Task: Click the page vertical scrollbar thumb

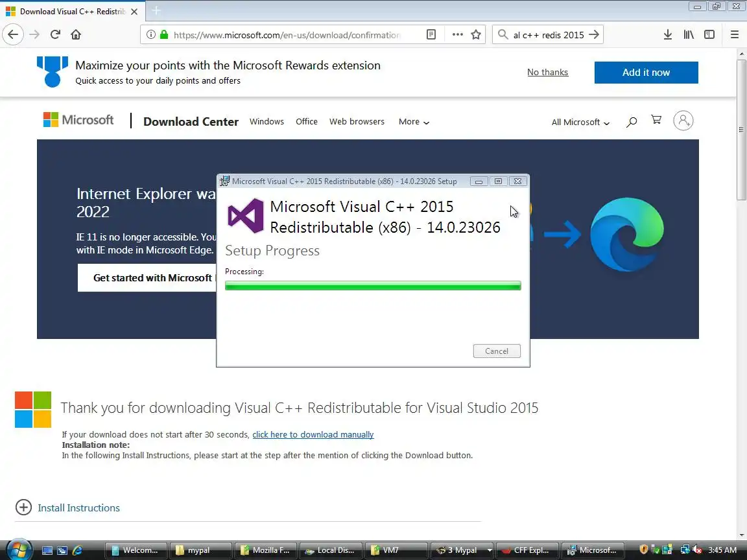Action: tap(741, 128)
